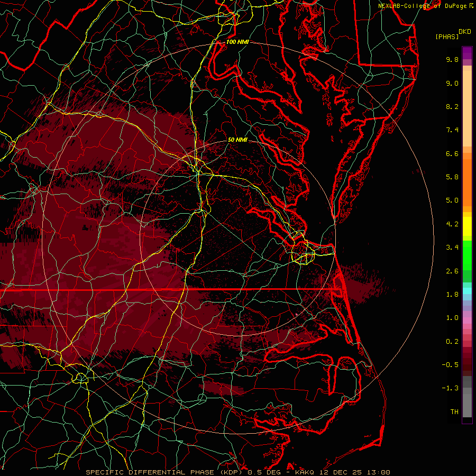This screenshot has height=476, width=476.
Task: Click the 9.8 value on the scale
Action: (452, 59)
